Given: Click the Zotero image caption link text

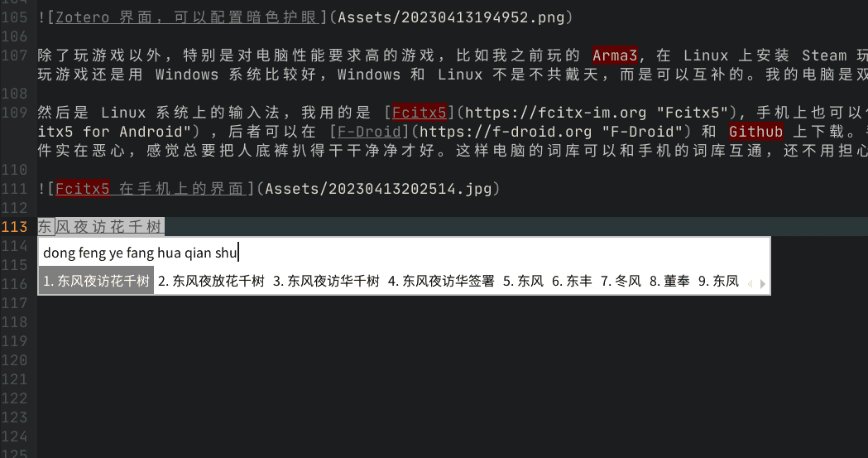Looking at the screenshot, I should tap(187, 17).
